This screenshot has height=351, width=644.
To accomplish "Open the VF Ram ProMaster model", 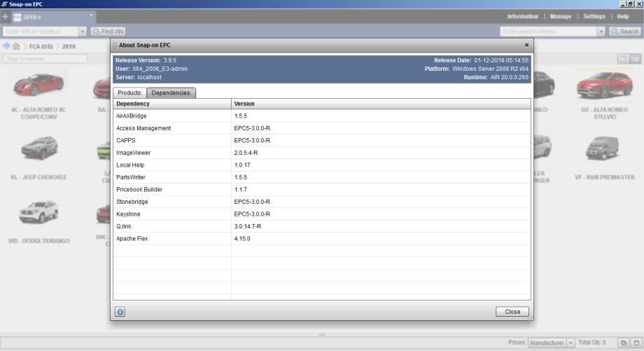I will pyautogui.click(x=604, y=158).
